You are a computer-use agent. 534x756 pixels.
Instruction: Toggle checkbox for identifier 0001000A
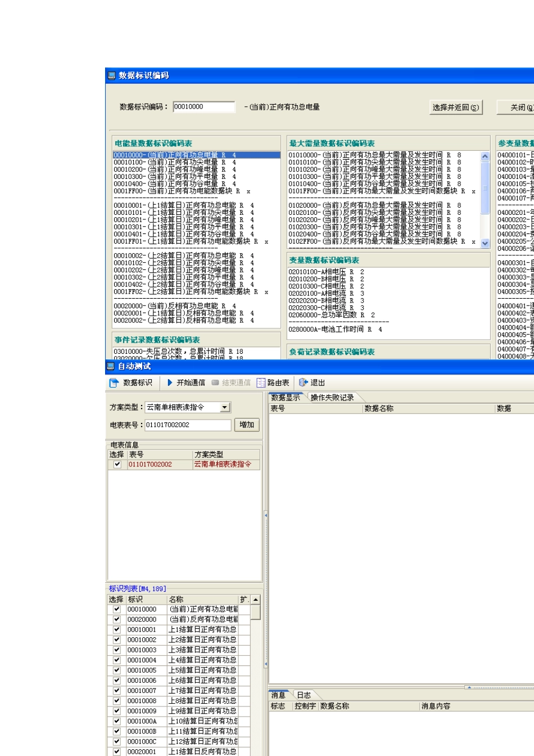[116, 721]
